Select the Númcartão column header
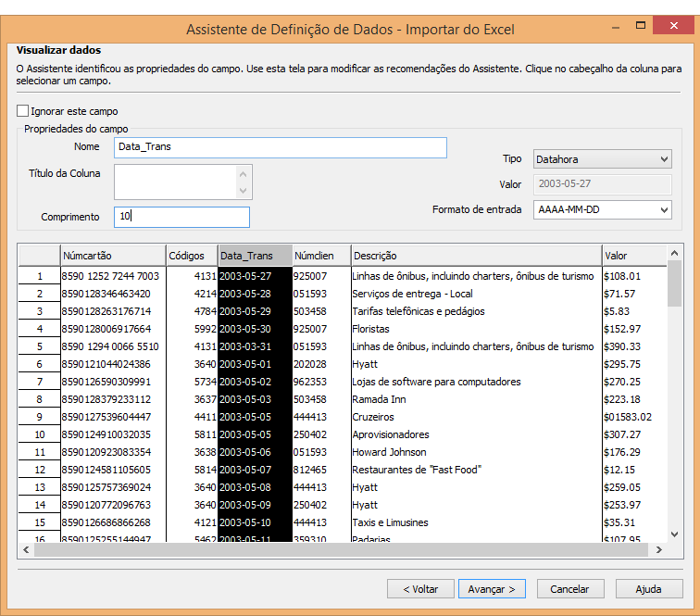The width and height of the screenshot is (700, 616). click(112, 256)
